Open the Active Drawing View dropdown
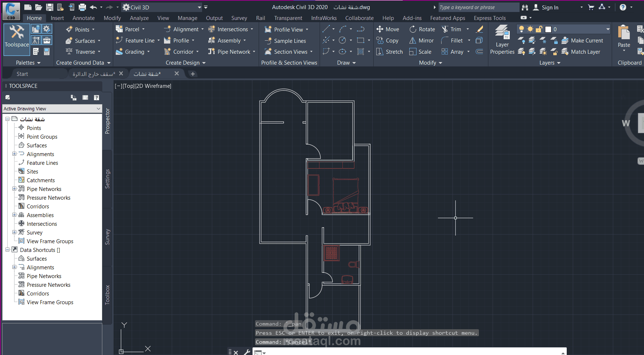 point(52,109)
